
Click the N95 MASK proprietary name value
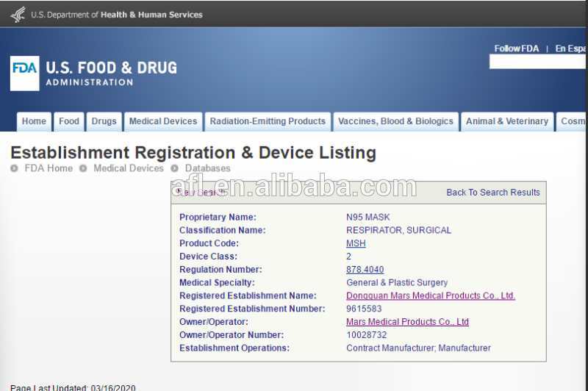click(x=368, y=217)
